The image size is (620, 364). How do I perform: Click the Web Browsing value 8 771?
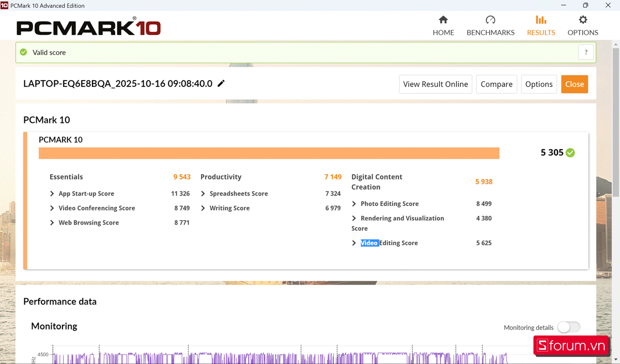[182, 223]
